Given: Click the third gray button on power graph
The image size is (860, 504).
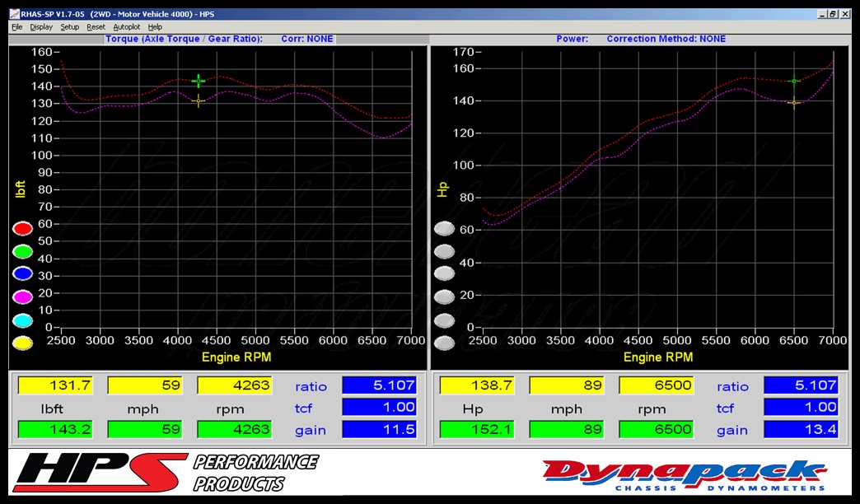Looking at the screenshot, I should (444, 273).
